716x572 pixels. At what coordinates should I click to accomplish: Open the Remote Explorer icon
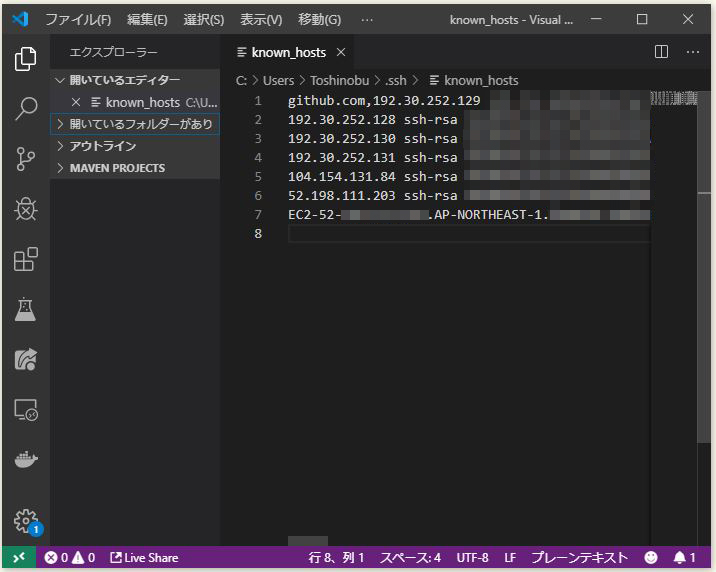26,409
